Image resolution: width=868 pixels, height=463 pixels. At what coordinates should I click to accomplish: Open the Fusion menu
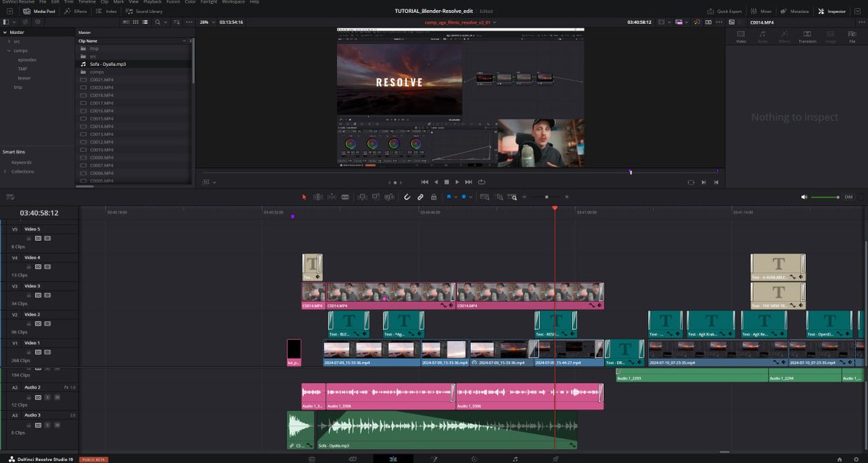[173, 2]
